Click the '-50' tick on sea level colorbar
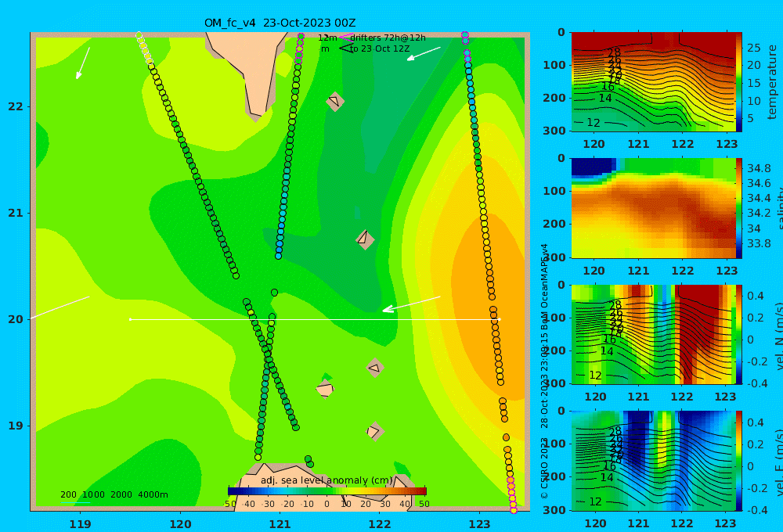The image size is (783, 532). click(229, 504)
